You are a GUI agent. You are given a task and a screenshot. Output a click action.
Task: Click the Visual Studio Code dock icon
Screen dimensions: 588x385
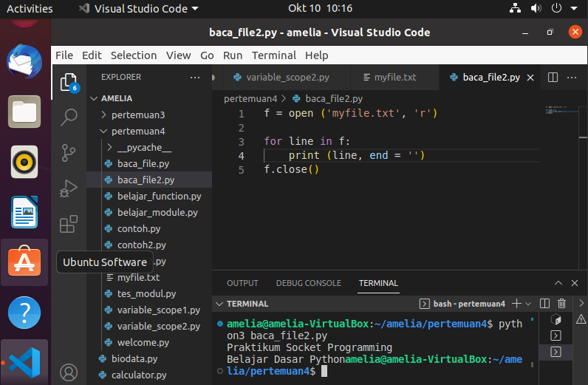24,363
